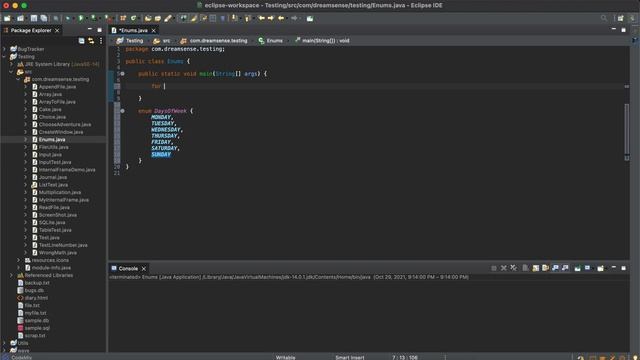Click the Forward navigation arrow in toolbar

tap(294, 18)
